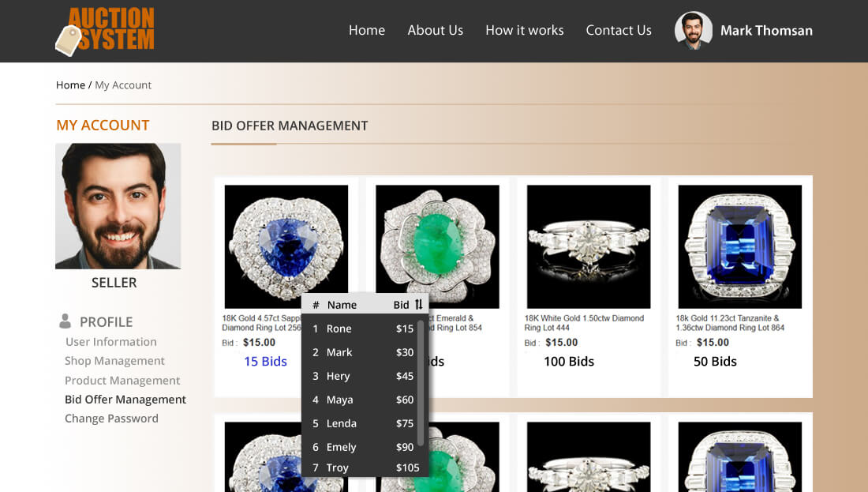The height and width of the screenshot is (492, 868).
Task: Click the bid list popup scrollbar
Action: tap(421, 383)
